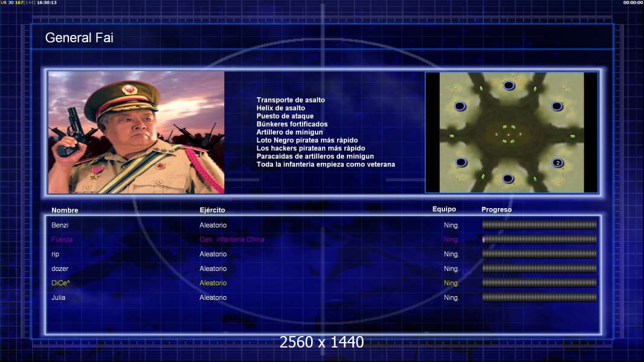Click the "Ning." team cell for dozer
Screen dimensions: 644x362
coord(451,268)
